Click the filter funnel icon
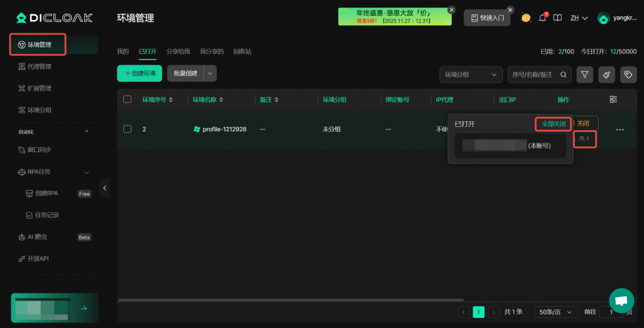 [585, 74]
